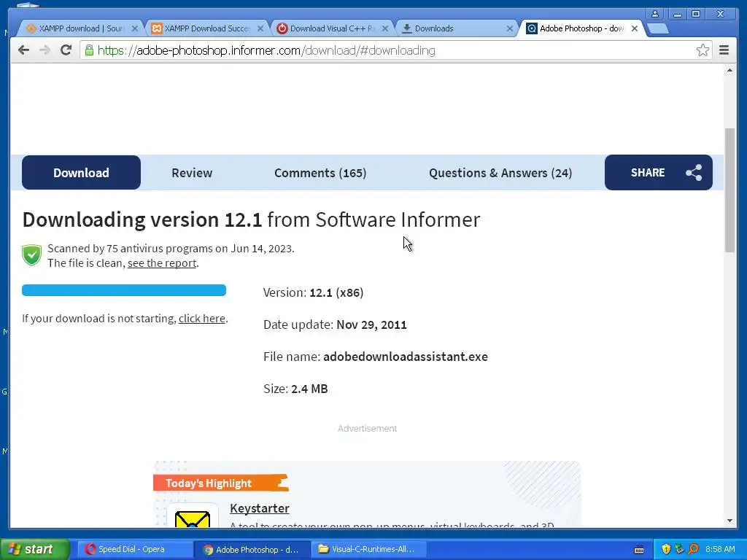Image resolution: width=747 pixels, height=560 pixels.
Task: Click the share network icon
Action: pyautogui.click(x=694, y=172)
